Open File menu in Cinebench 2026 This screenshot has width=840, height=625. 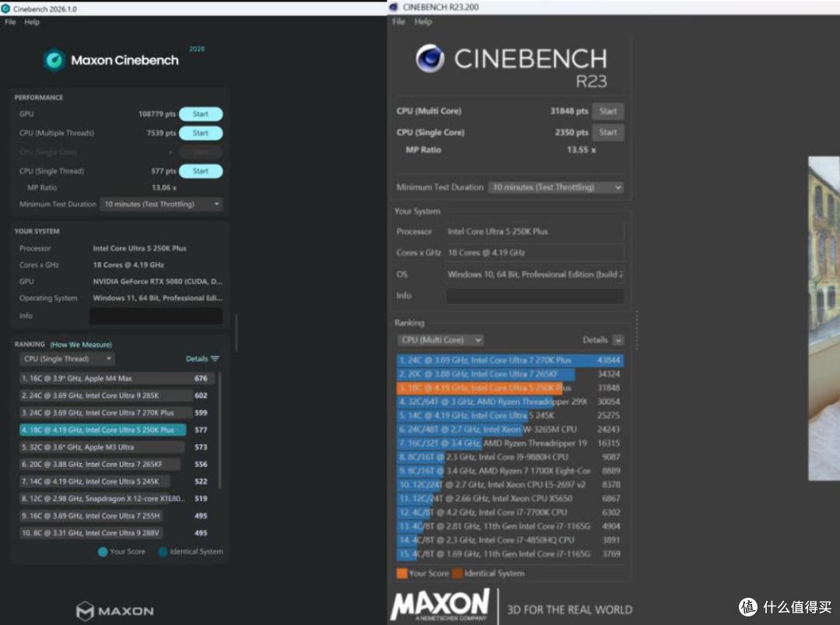tap(10, 22)
